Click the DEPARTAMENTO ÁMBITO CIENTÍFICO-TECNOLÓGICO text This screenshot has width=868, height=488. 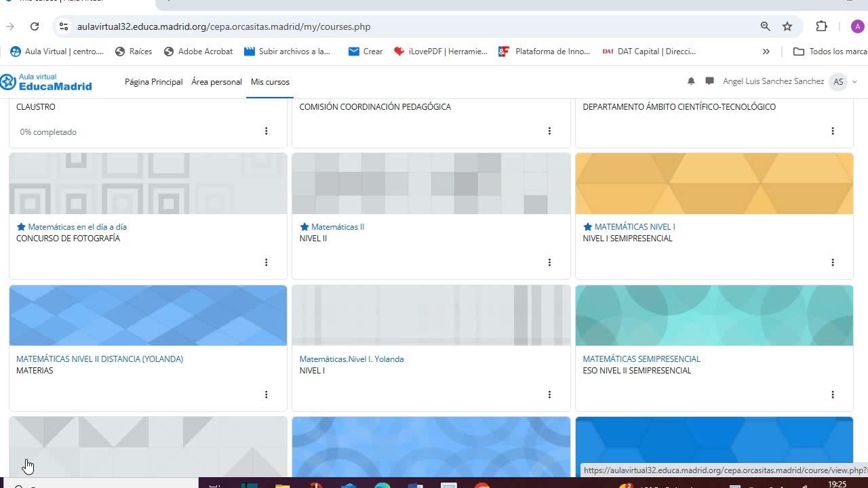[x=679, y=107]
